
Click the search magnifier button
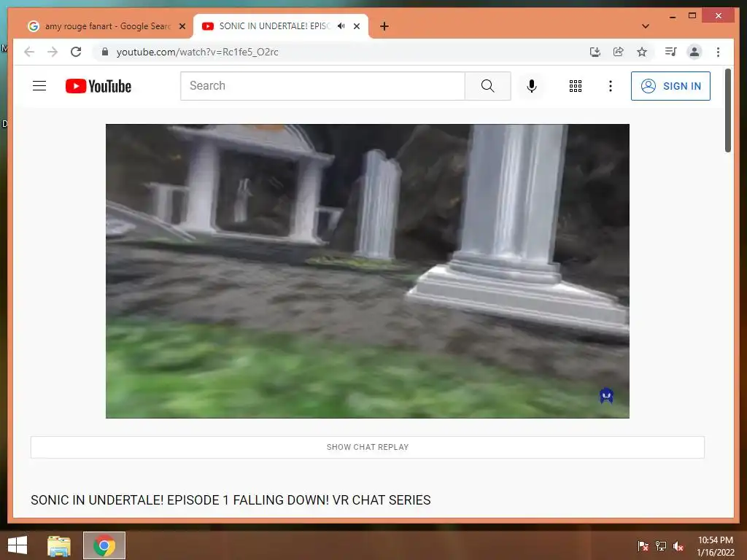[487, 86]
